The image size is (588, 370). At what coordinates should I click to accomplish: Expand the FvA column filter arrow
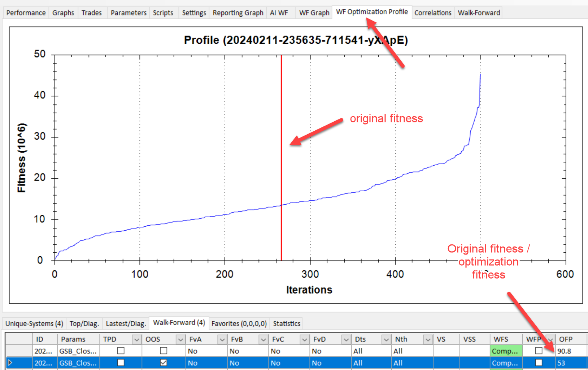[222, 340]
